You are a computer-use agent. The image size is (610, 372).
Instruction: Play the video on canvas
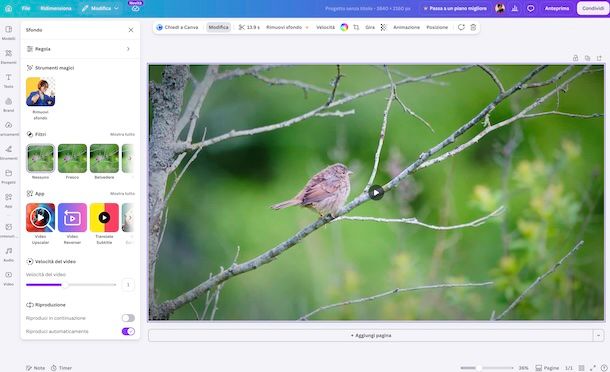(x=376, y=193)
